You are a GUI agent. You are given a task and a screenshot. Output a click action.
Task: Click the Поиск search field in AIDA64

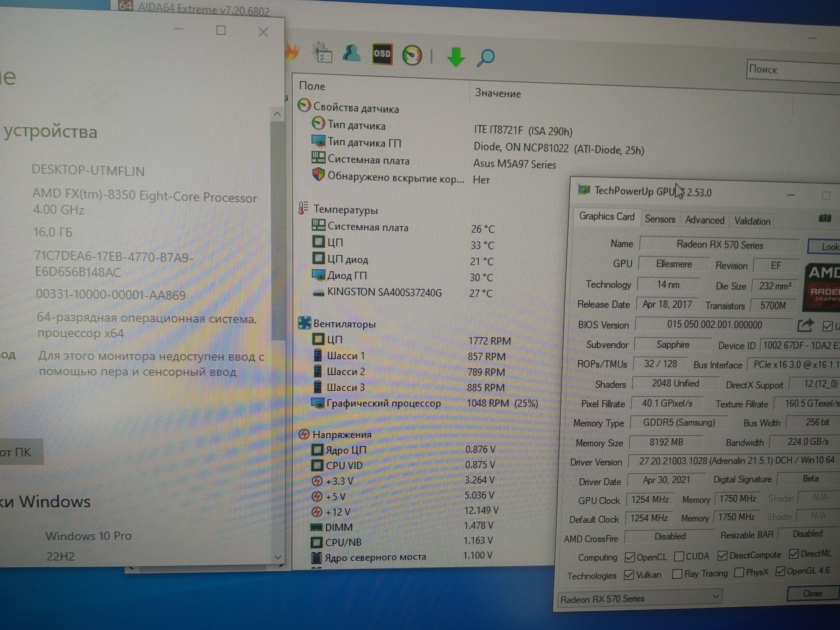[x=793, y=70]
